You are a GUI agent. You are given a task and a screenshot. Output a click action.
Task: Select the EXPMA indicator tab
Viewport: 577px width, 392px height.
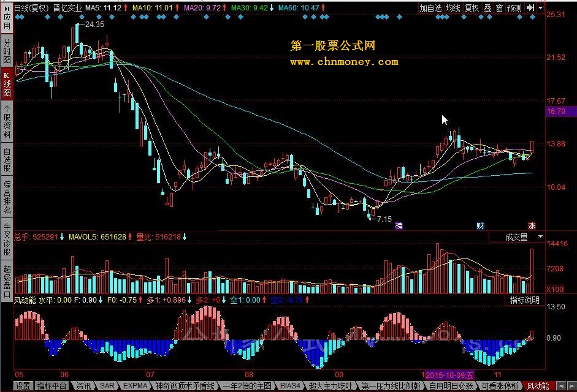pos(135,386)
